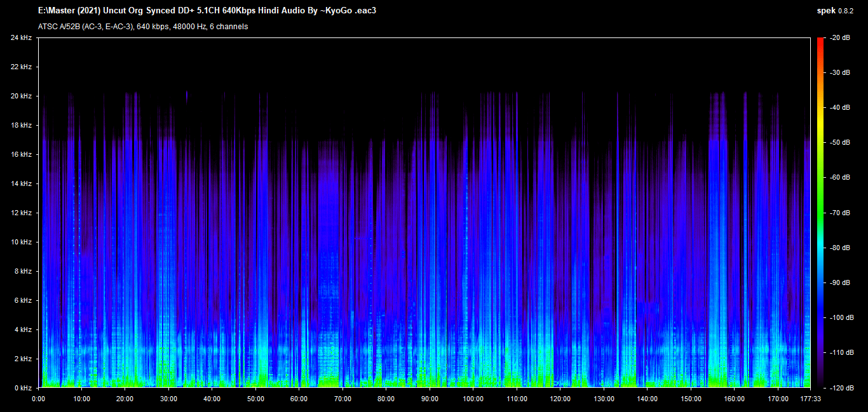The image size is (868, 412).
Task: Click the 10 kHz frequency axis label
Action: click(21, 243)
